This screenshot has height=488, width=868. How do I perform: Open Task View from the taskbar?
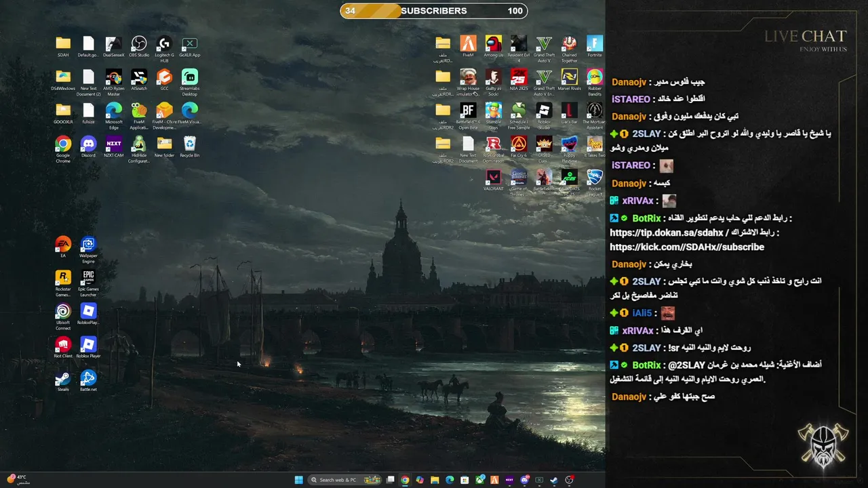pyautogui.click(x=390, y=480)
